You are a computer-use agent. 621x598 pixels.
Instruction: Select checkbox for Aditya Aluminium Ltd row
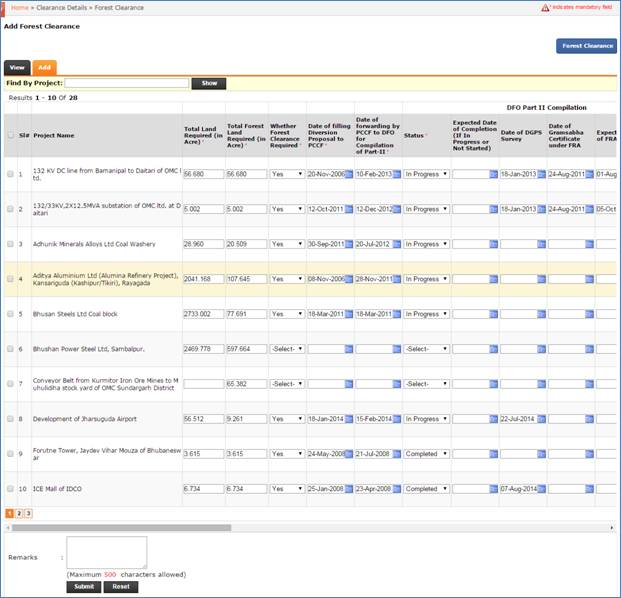pyautogui.click(x=11, y=279)
